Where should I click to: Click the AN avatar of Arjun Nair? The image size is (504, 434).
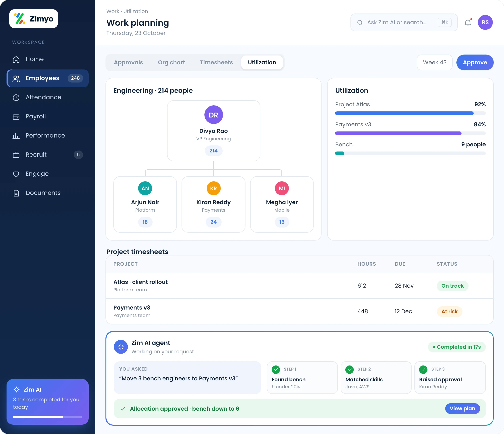(x=145, y=188)
